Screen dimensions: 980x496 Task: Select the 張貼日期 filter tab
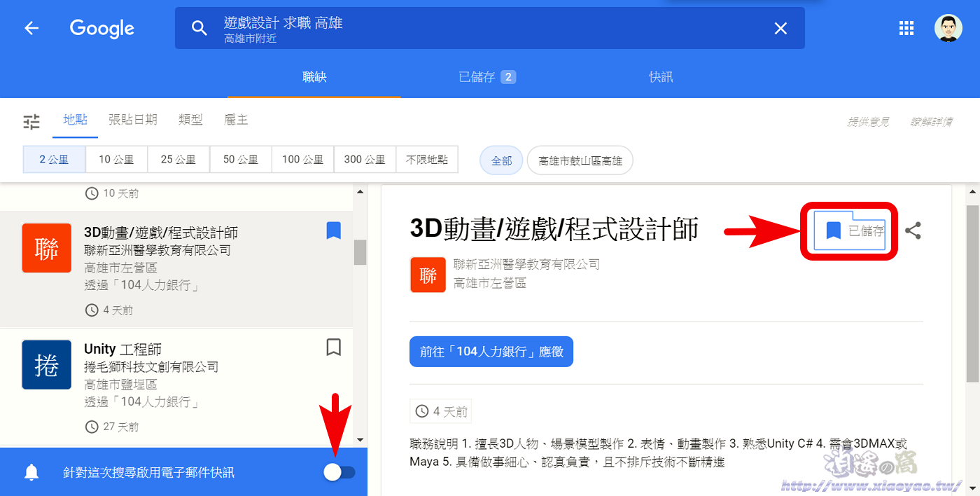coord(133,120)
